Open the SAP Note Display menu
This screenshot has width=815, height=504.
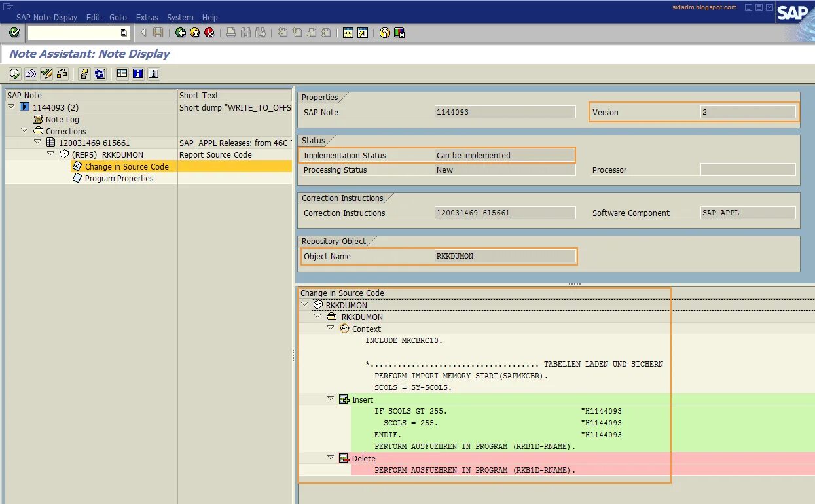click(46, 18)
